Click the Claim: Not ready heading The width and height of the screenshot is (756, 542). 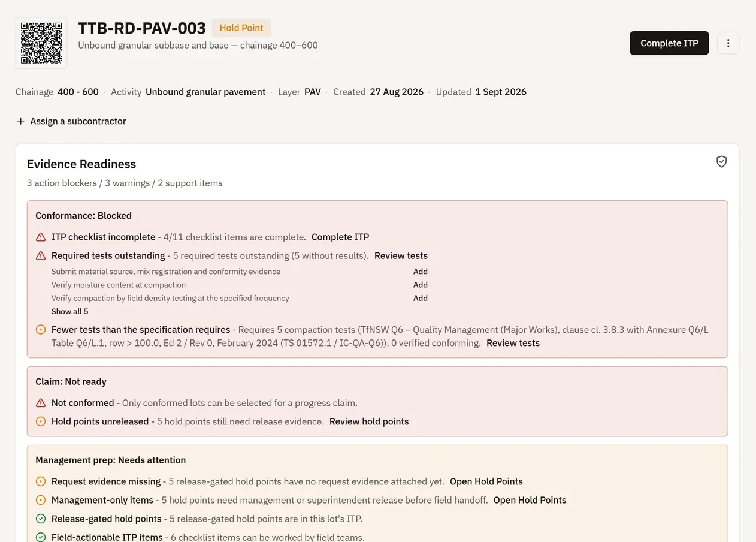(71, 382)
